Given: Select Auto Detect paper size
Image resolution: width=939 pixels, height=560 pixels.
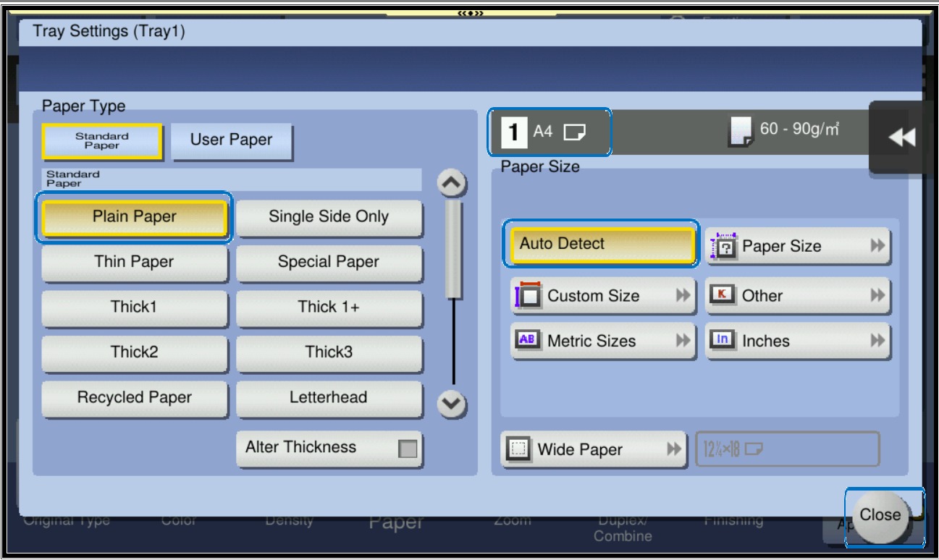Looking at the screenshot, I should click(x=601, y=245).
